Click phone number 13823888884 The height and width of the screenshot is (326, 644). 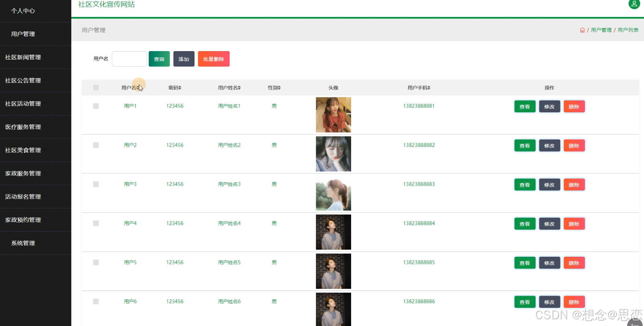tap(419, 223)
